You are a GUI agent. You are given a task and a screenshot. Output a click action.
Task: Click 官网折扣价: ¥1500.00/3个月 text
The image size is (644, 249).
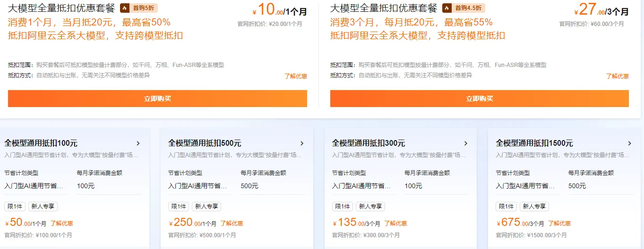tap(532, 235)
